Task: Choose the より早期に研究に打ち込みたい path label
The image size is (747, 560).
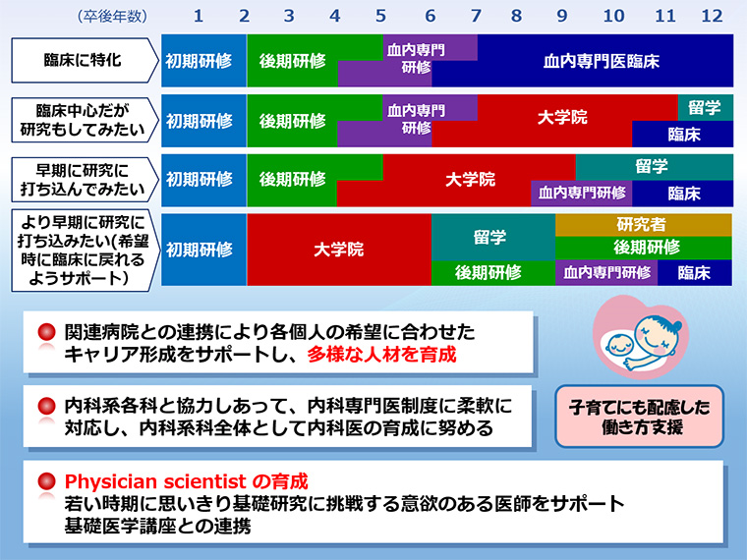Action: pyautogui.click(x=84, y=250)
